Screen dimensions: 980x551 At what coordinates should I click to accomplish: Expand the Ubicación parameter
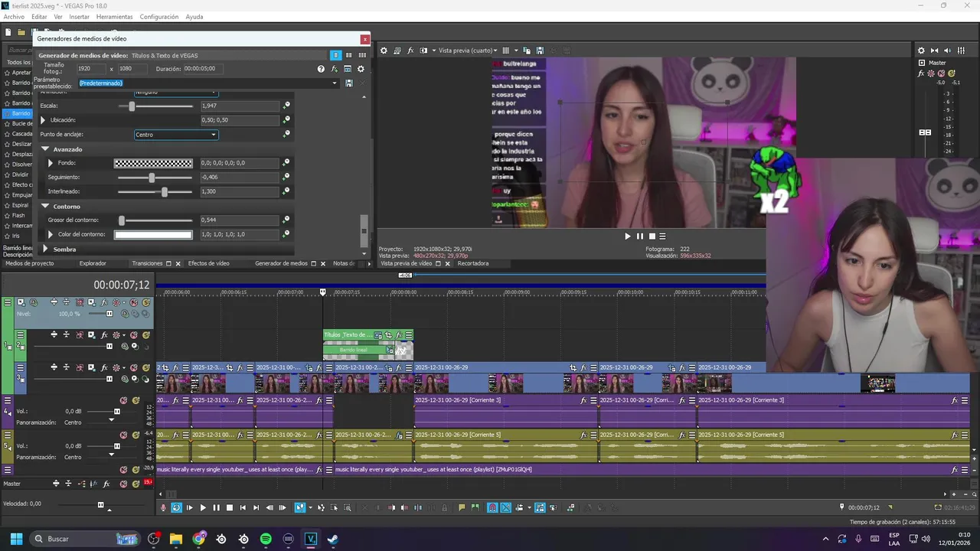43,120
